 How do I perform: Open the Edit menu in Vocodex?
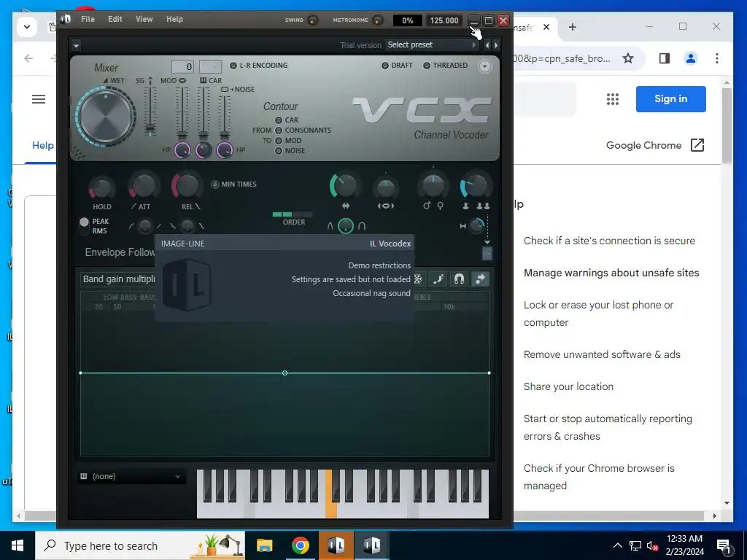pyautogui.click(x=115, y=19)
